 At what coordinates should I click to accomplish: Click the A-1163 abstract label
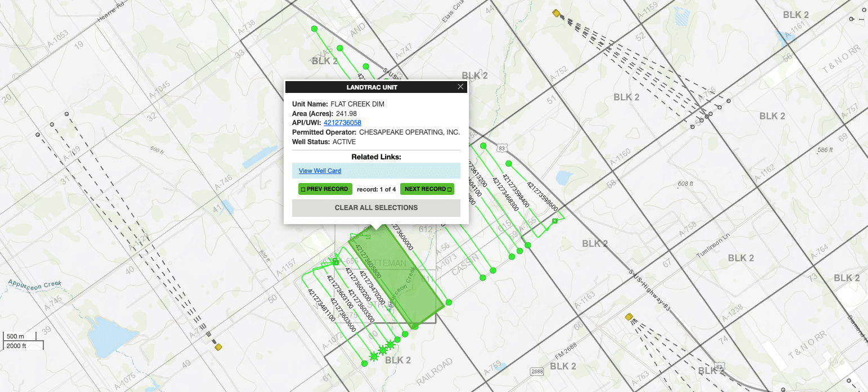585,299
